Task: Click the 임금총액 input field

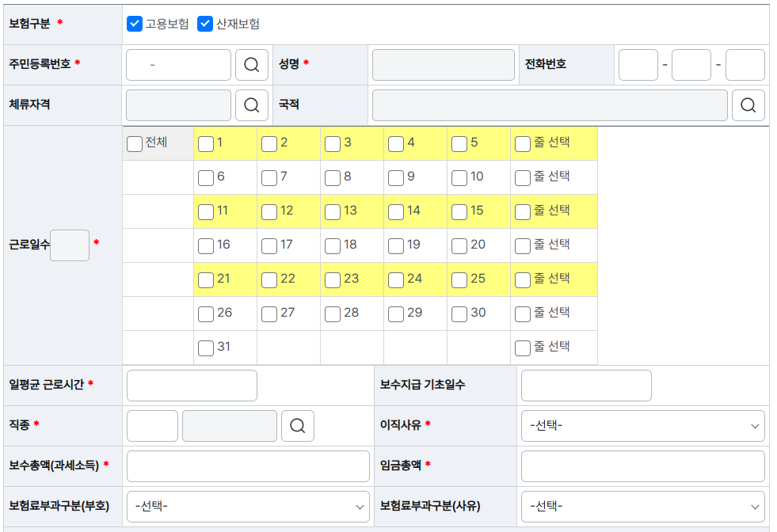Action: click(x=642, y=466)
